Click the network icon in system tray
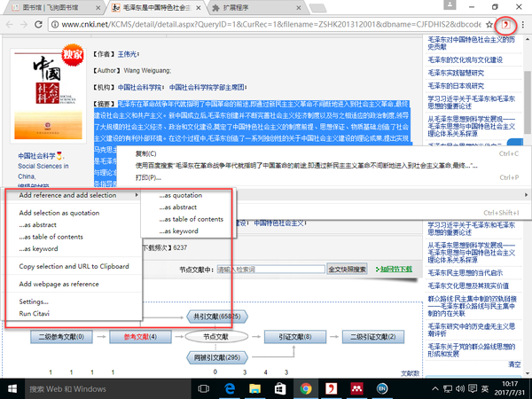Screen dimensions: 532x399 point(448,389)
